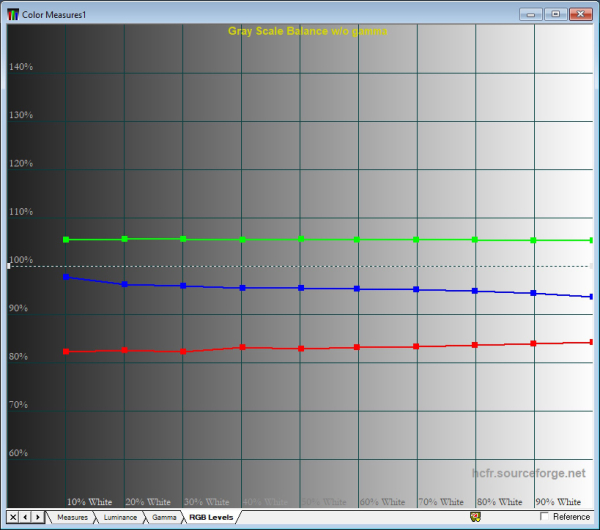Minimize the Color Measures1 window
Viewport: 600px width, 530px height.
[530, 15]
